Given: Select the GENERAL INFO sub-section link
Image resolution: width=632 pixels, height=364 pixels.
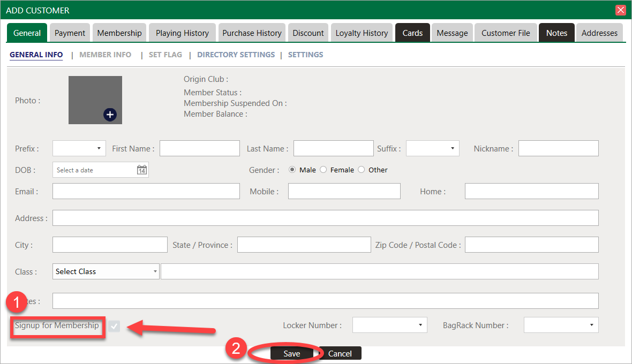Looking at the screenshot, I should click(x=36, y=55).
